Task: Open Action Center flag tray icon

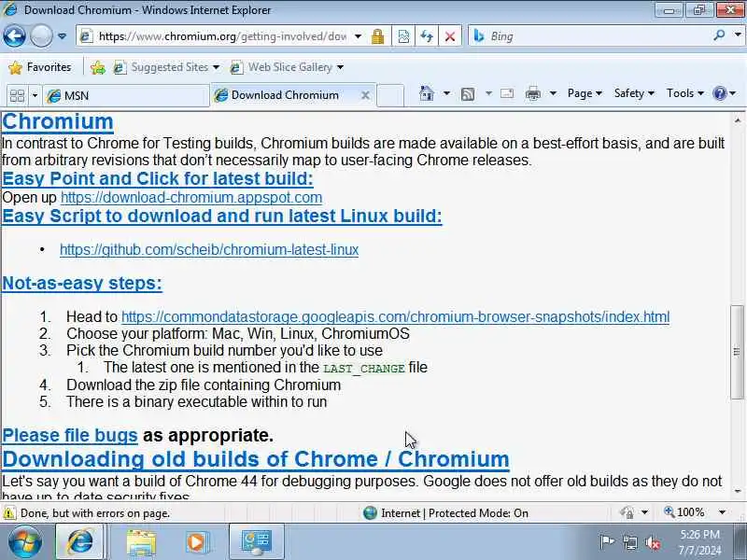Action: click(x=606, y=542)
